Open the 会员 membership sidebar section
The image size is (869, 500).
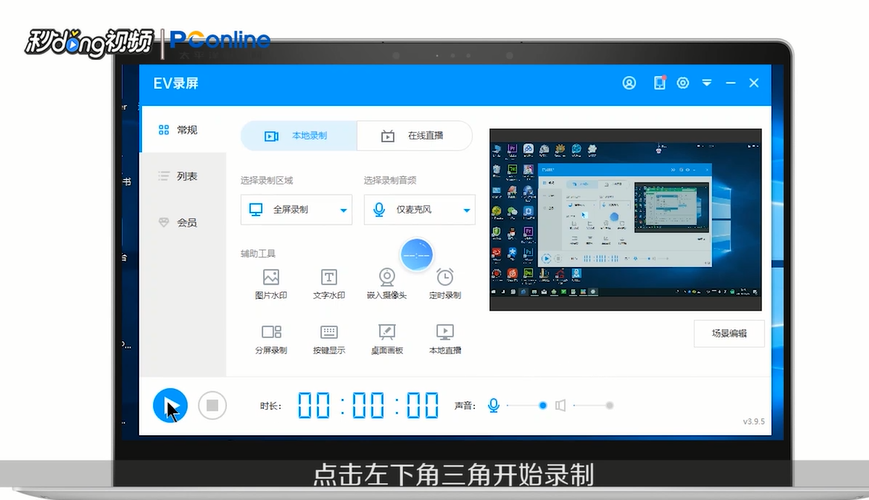183,222
